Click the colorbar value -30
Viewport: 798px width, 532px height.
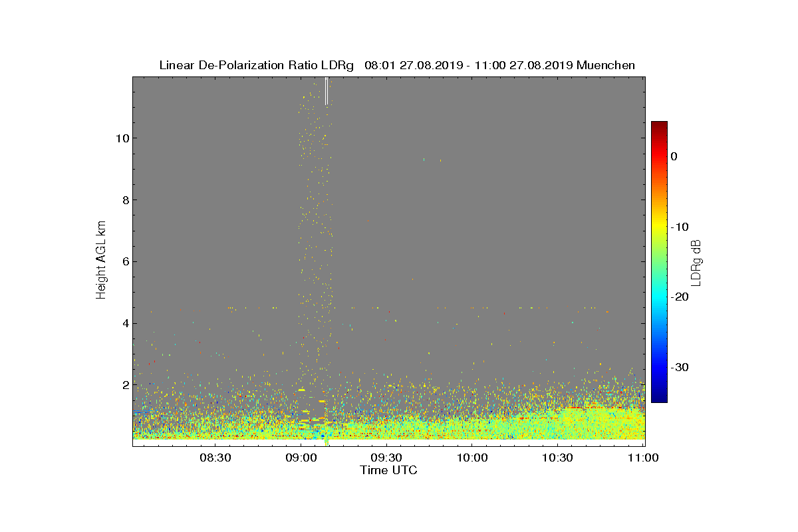pos(679,368)
